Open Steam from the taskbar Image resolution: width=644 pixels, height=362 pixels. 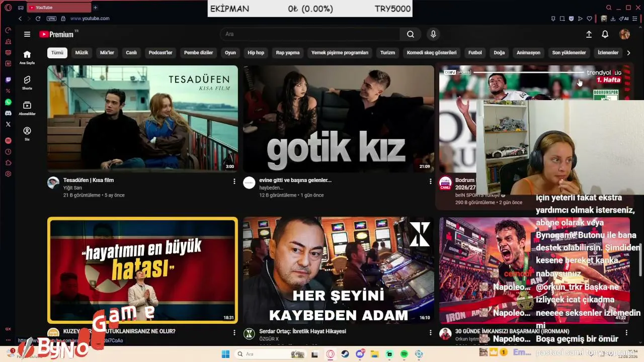345,354
